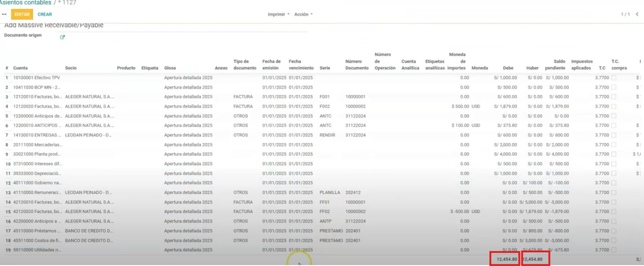Select row 17 BANCO DE CREDITO partner
The width and height of the screenshot is (644, 266).
(89, 231)
